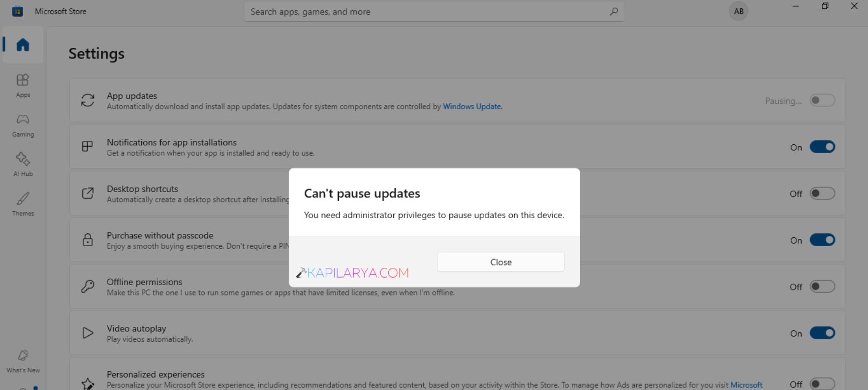Screen dimensions: 868x390
Task: Turn off Notifications for app installations
Action: (x=822, y=147)
